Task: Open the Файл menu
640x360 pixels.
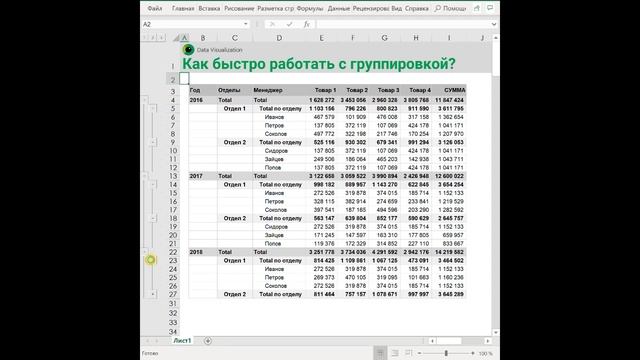Action: pyautogui.click(x=155, y=8)
